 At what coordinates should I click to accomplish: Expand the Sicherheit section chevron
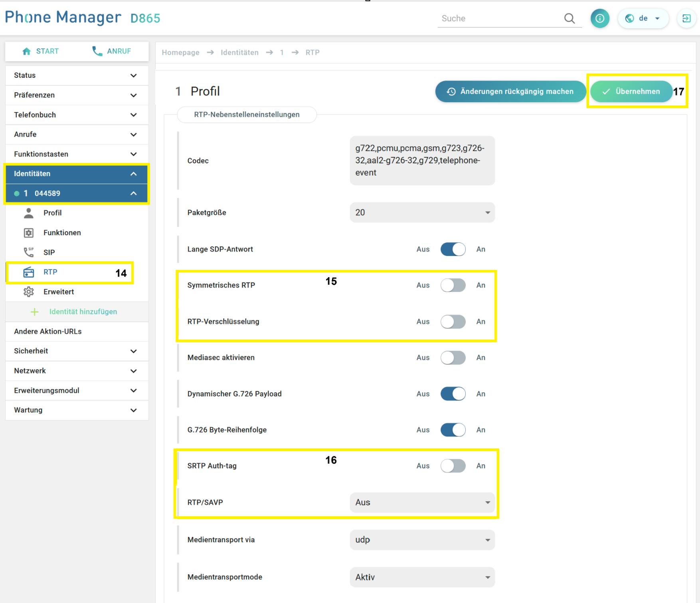(134, 351)
